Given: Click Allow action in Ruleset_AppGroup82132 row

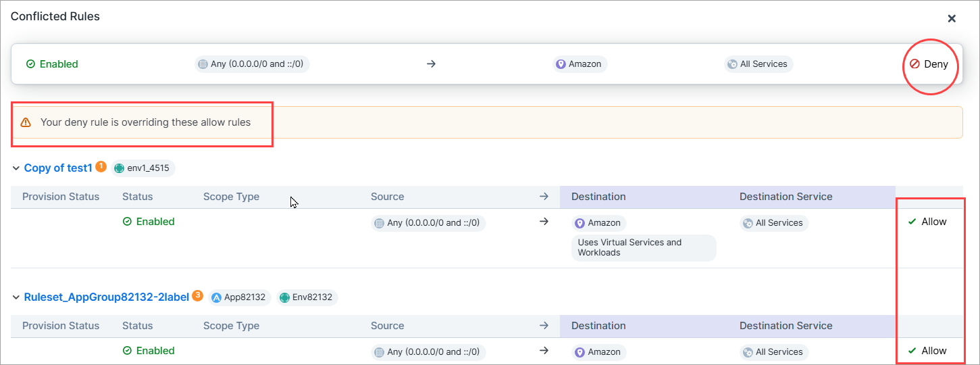Looking at the screenshot, I should (x=927, y=351).
